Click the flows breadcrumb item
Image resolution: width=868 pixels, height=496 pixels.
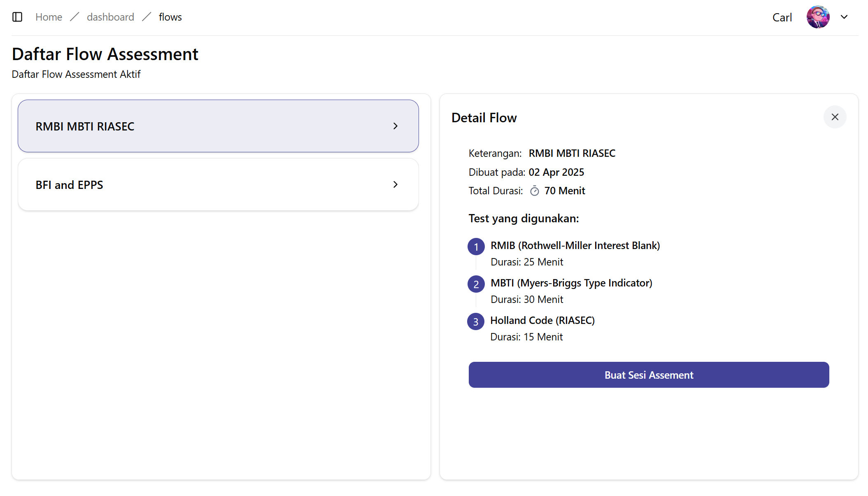(170, 17)
